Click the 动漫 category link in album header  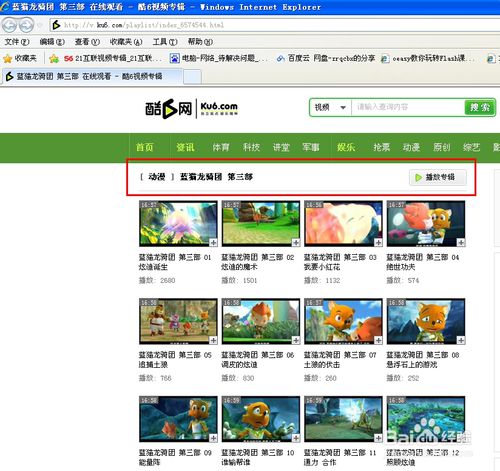pos(157,177)
